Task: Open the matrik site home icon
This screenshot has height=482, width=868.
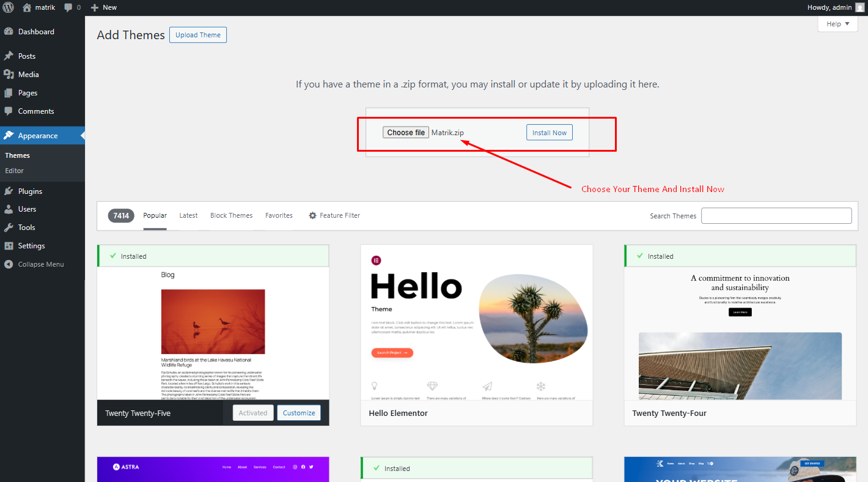Action: [x=27, y=7]
